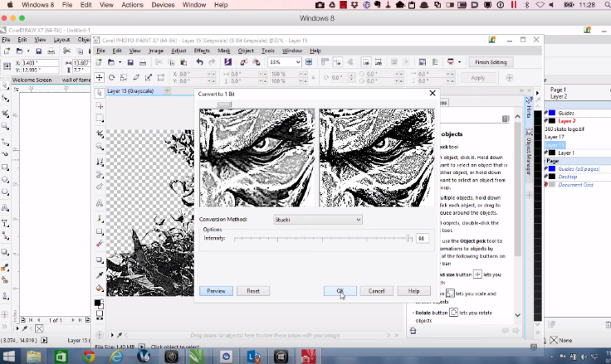Click the rotation angle stepper on property bar
This screenshot has width=611, height=364.
click(351, 77)
